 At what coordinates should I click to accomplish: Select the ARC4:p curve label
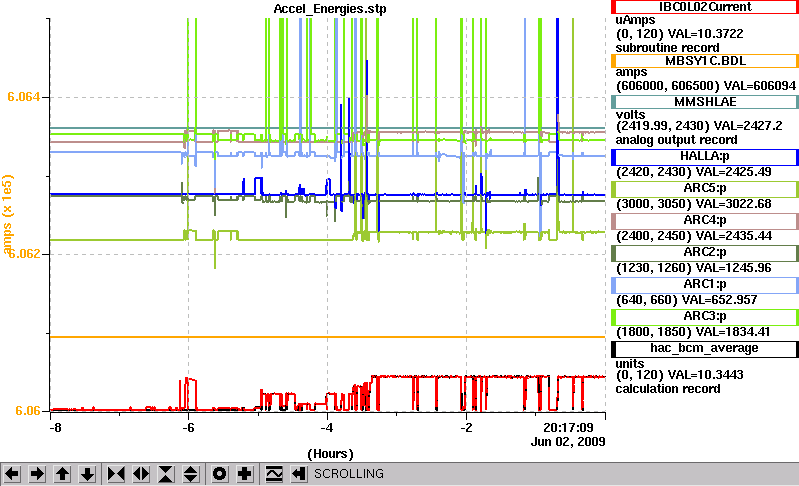coord(705,221)
